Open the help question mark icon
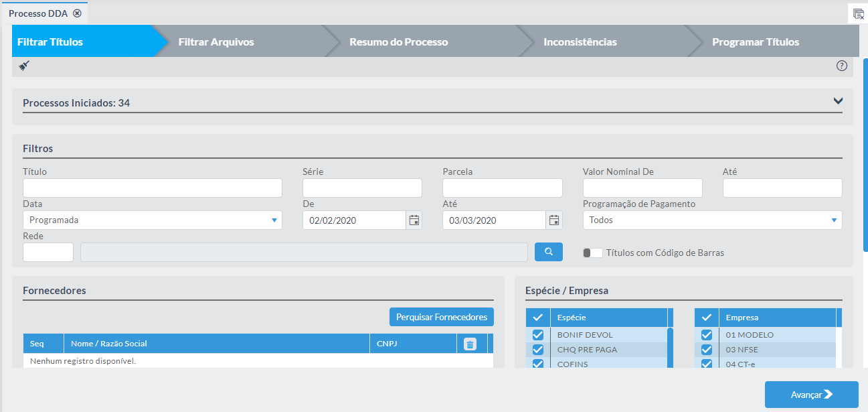Screen dimensions: 868x412 tap(842, 66)
